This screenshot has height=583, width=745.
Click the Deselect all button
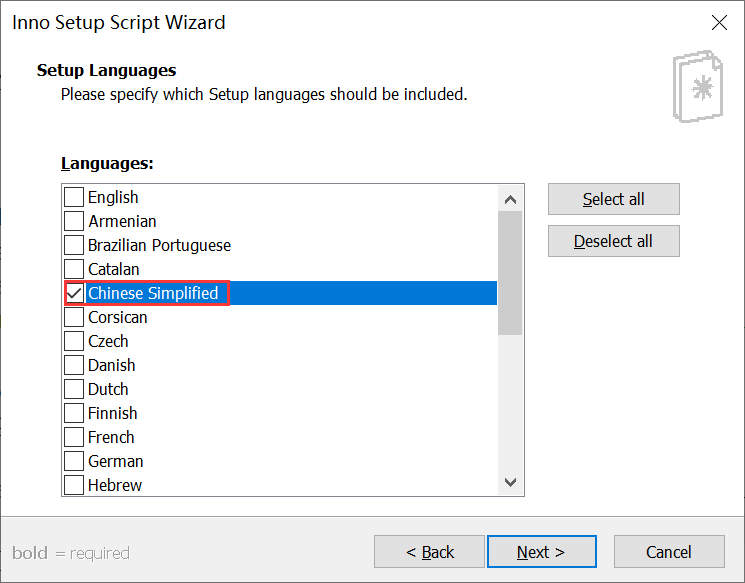pos(613,241)
